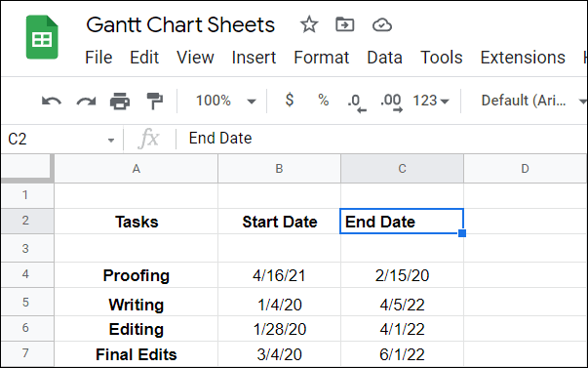The image size is (588, 368).
Task: Open the Default (Arial) font dropdown
Action: pos(533,101)
